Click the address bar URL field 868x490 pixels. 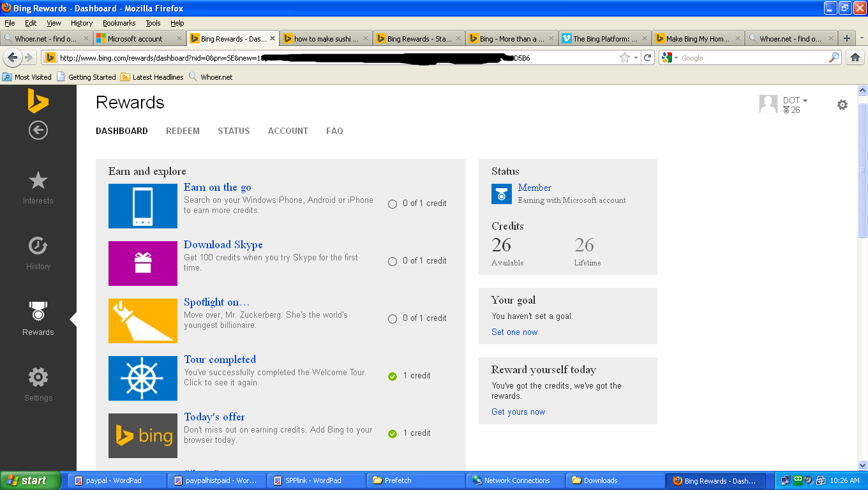point(337,58)
